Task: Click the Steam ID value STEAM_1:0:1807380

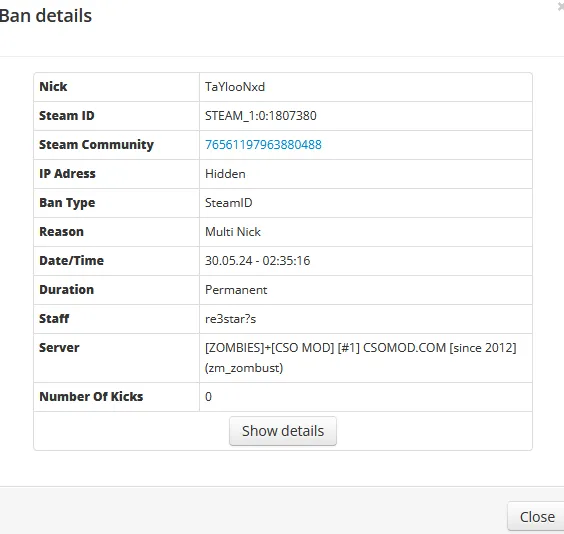Action: point(261,116)
